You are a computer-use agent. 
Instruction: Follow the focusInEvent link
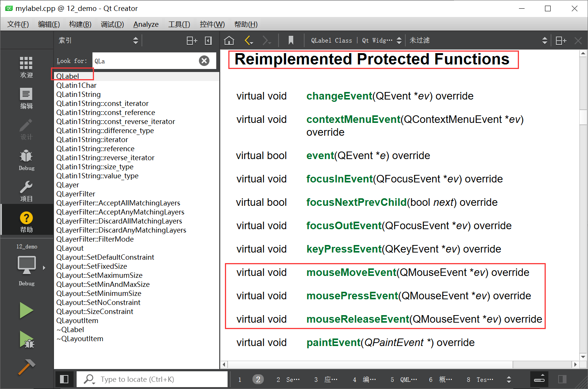340,179
